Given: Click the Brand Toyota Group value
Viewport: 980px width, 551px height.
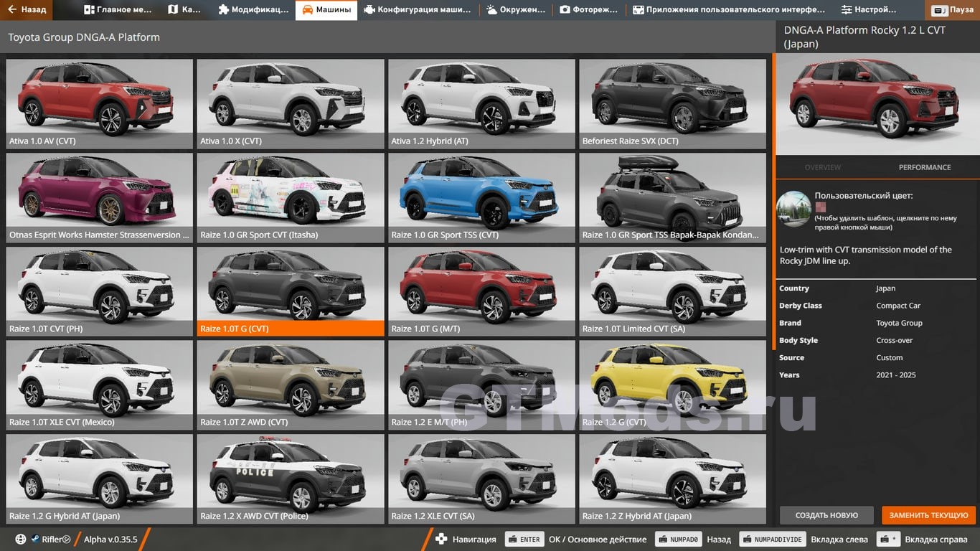Looking at the screenshot, I should 899,324.
